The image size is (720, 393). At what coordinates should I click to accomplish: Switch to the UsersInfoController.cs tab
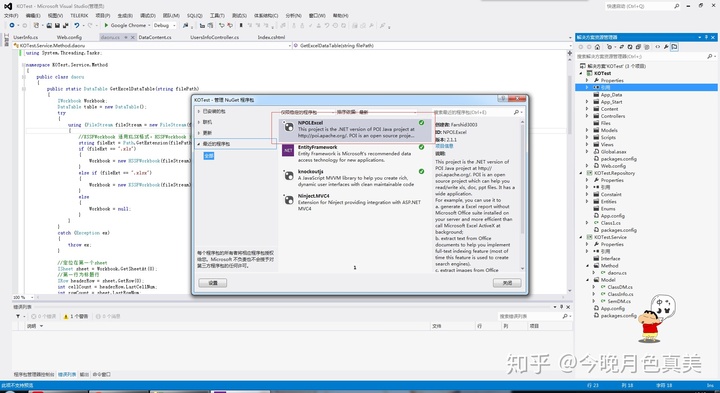(x=214, y=37)
